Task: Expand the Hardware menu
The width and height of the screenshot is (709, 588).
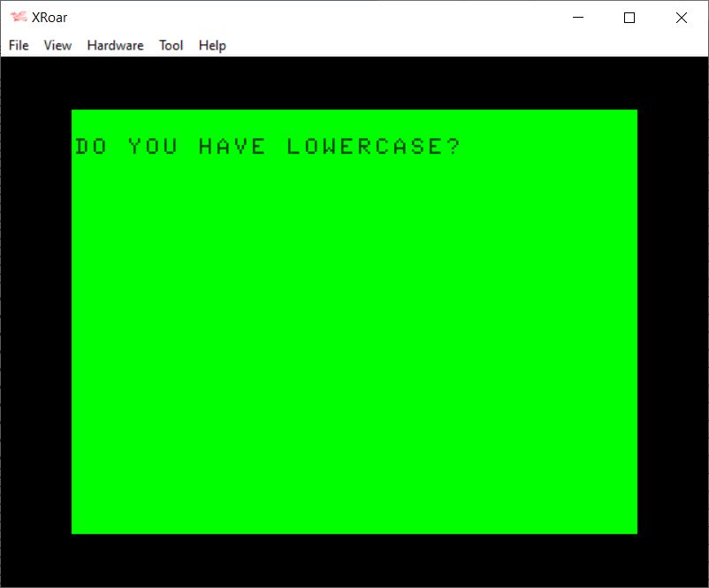Action: point(115,45)
